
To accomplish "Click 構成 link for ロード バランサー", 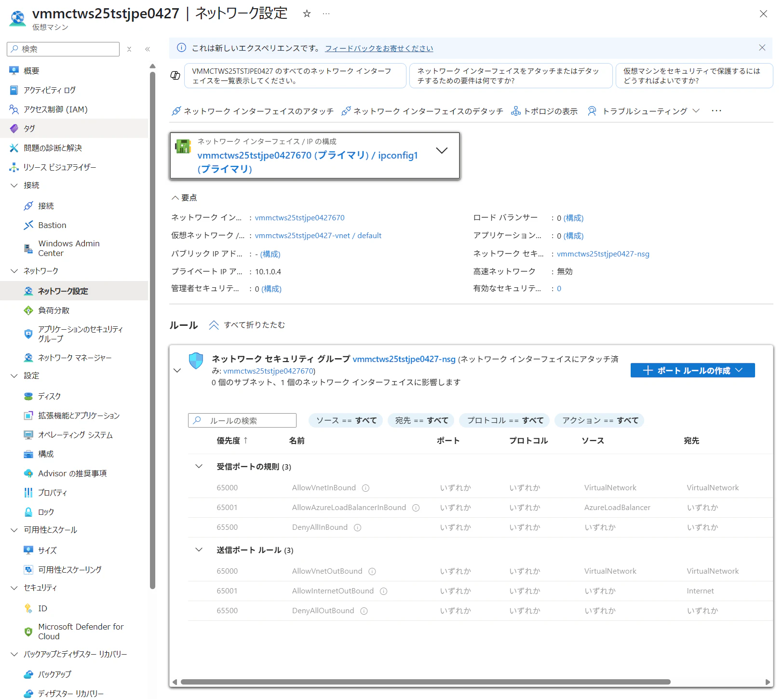I will [x=574, y=218].
